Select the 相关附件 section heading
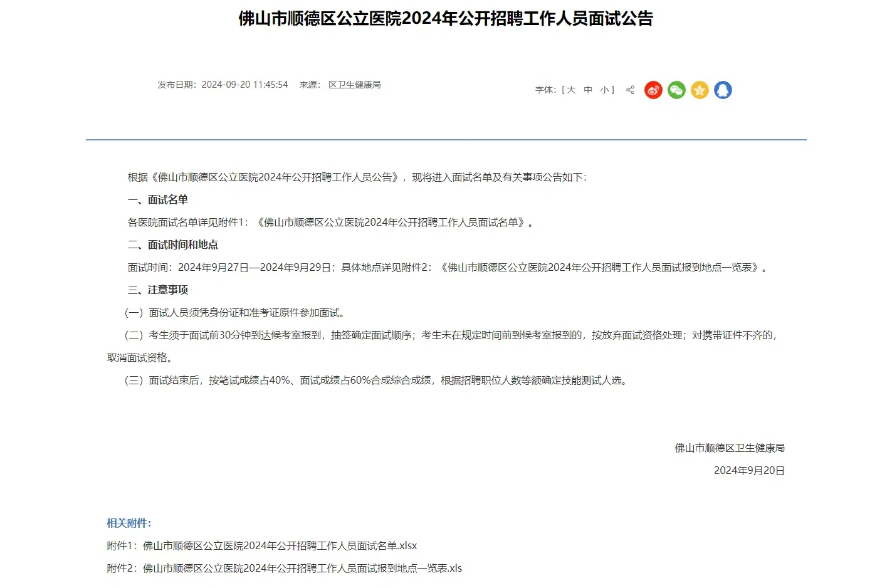Screen dimensions: 892x588 129,522
